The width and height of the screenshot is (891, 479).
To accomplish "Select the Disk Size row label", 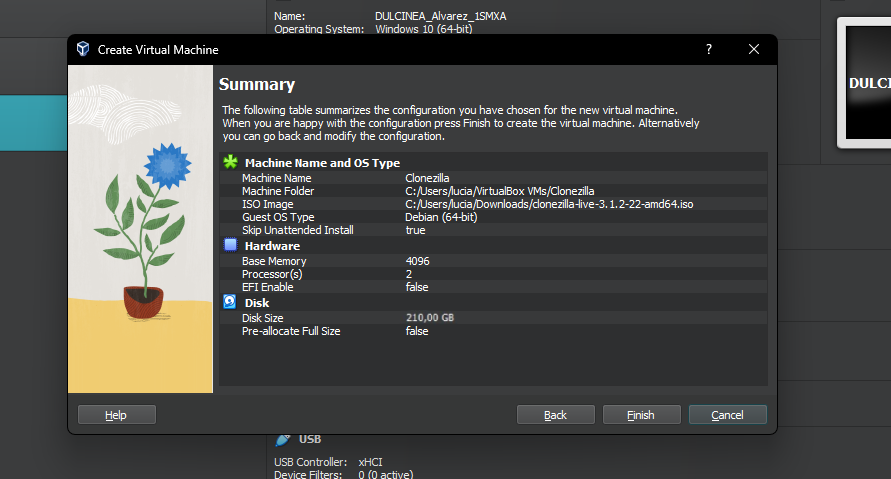I will click(x=263, y=318).
